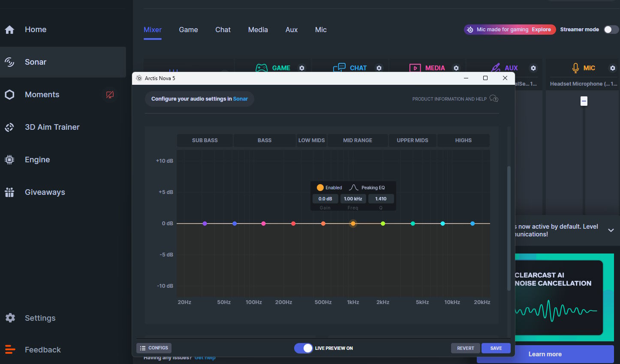Select the Sonar sidebar icon
The height and width of the screenshot is (364, 620).
9,62
